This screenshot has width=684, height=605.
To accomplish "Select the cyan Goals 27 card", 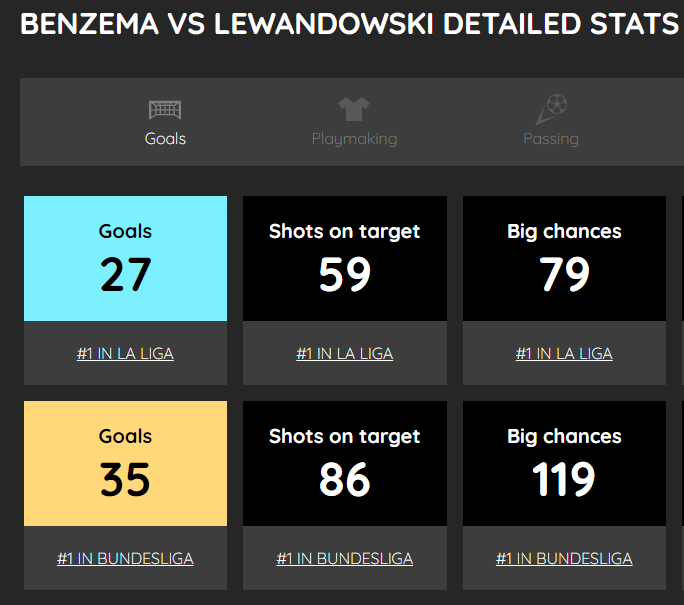I will 125,258.
